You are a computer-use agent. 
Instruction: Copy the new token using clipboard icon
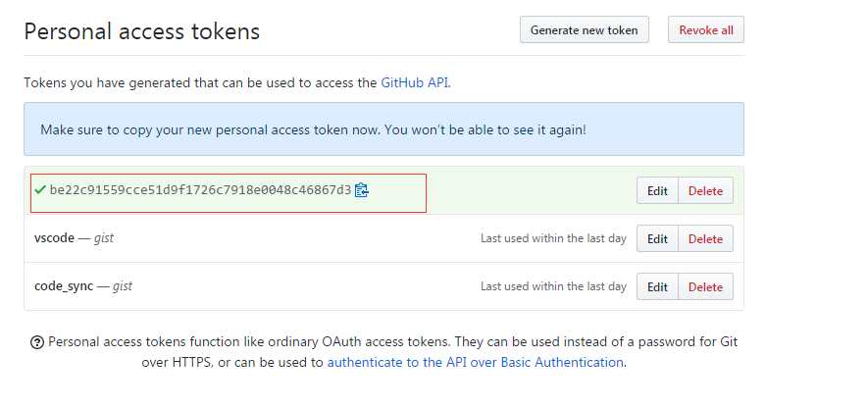[x=362, y=190]
